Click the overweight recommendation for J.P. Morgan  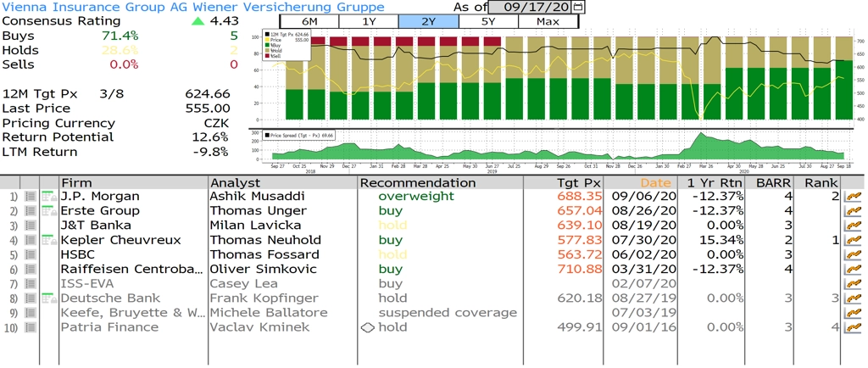click(416, 196)
